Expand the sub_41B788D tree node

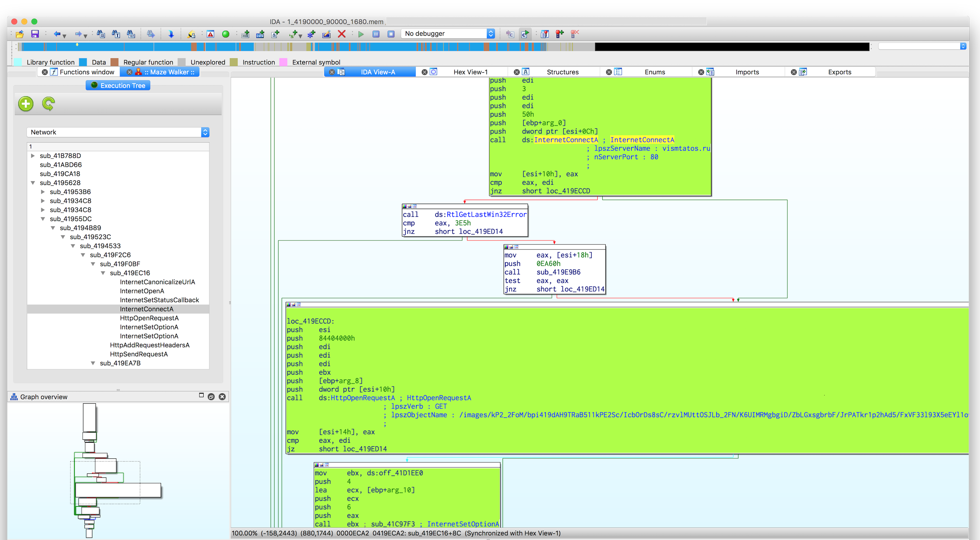33,156
